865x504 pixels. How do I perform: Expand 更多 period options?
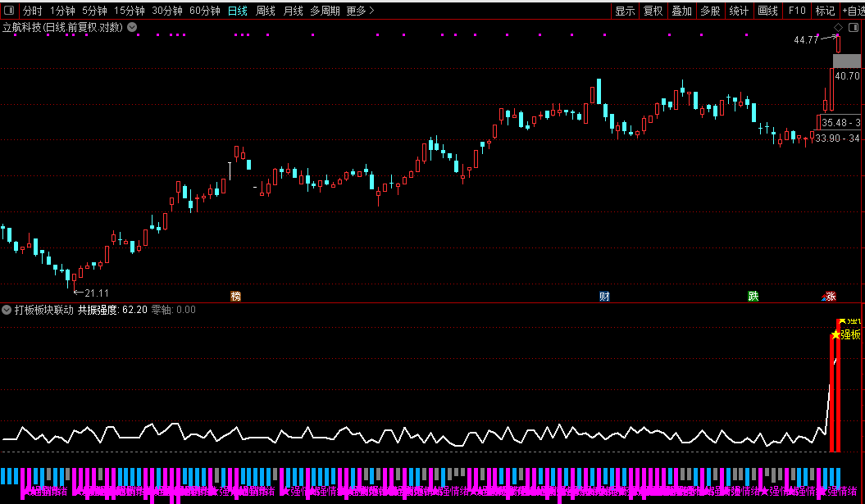360,11
